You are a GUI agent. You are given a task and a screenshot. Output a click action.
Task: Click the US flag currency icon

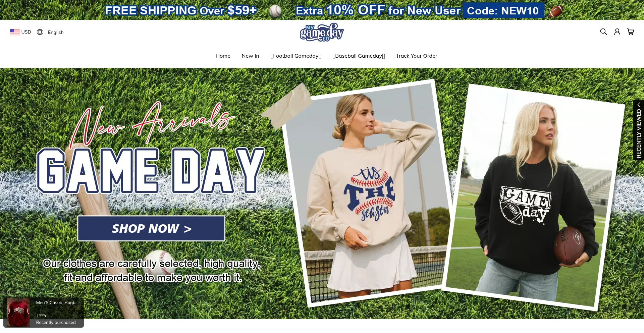point(15,32)
